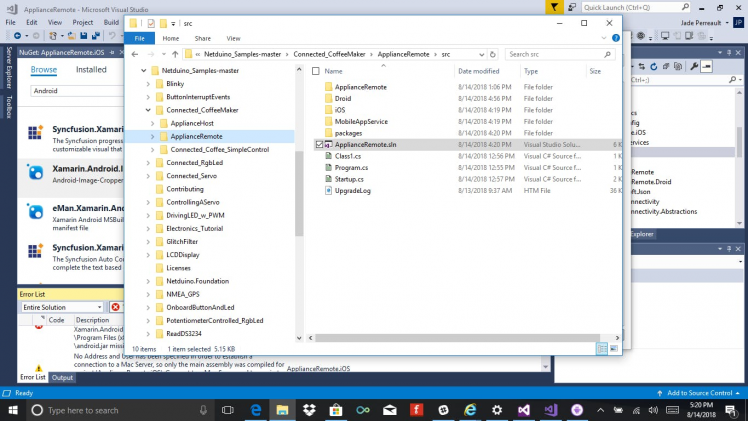Switch to large icons view in Explorer
The height and width of the screenshot is (421, 748).
(614, 348)
